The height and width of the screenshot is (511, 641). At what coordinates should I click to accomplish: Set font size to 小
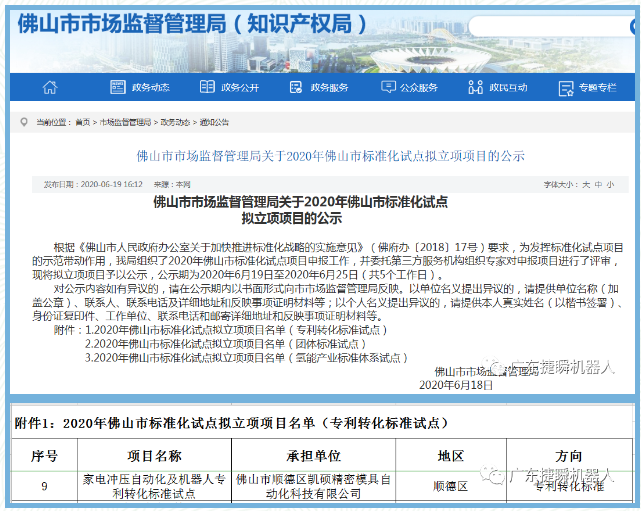tap(610, 185)
